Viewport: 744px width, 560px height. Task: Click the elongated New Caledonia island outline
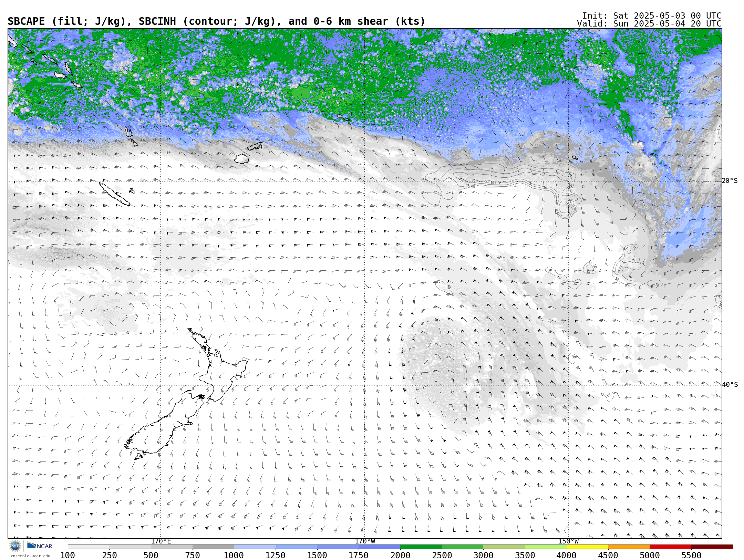tap(115, 194)
